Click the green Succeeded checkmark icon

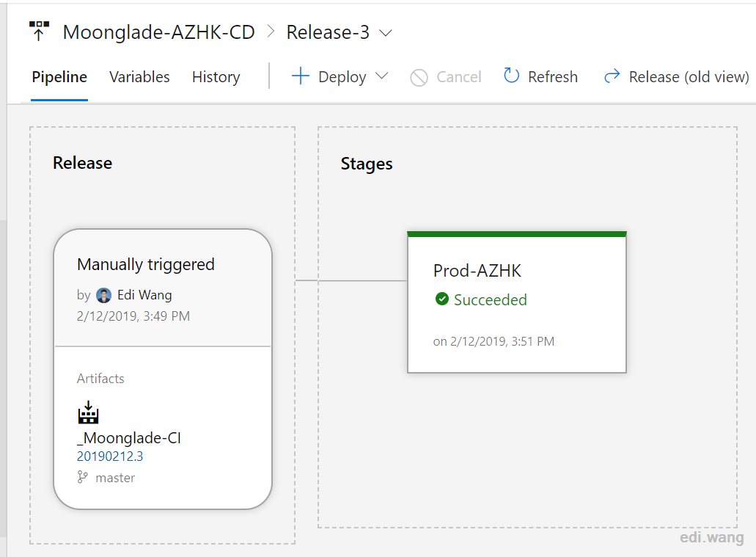coord(441,299)
